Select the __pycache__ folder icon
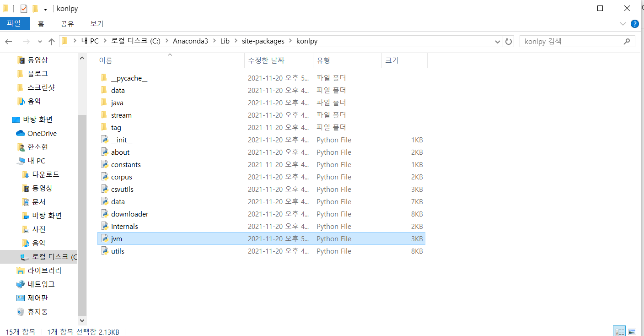Image resolution: width=644 pixels, height=336 pixels. click(104, 78)
